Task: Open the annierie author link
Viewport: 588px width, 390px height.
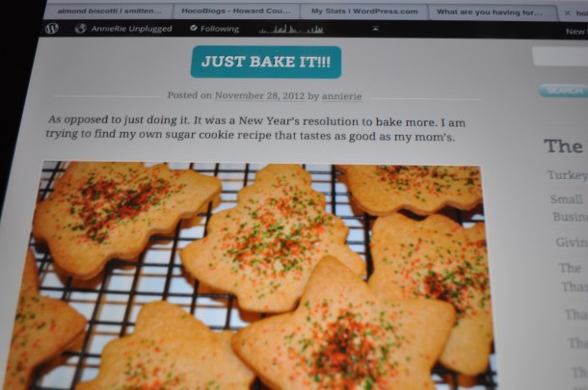Action: (341, 96)
